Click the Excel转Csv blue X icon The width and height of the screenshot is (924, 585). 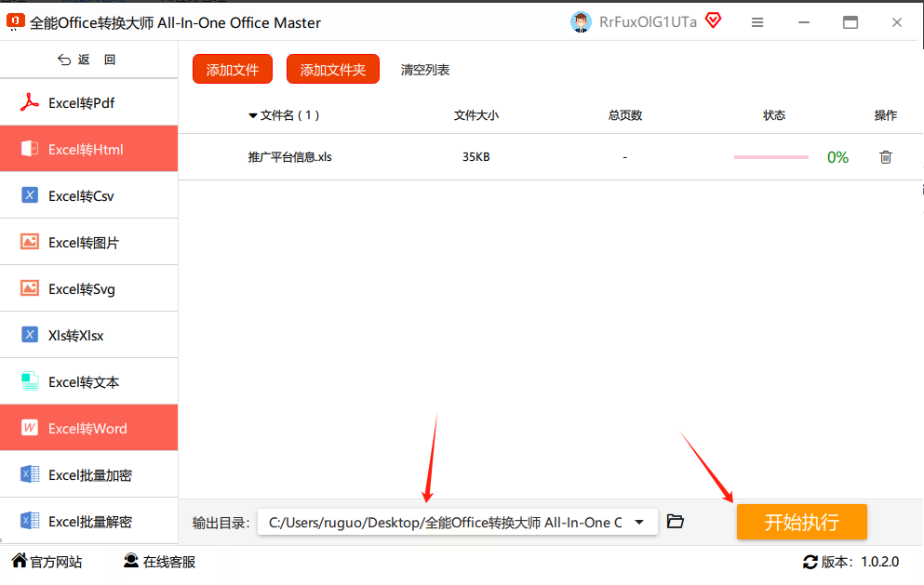[30, 195]
